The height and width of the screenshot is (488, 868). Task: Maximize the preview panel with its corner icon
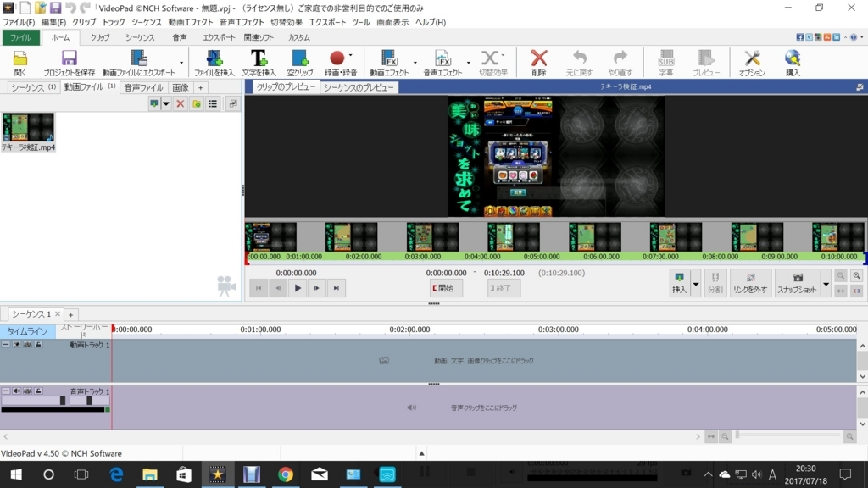860,87
